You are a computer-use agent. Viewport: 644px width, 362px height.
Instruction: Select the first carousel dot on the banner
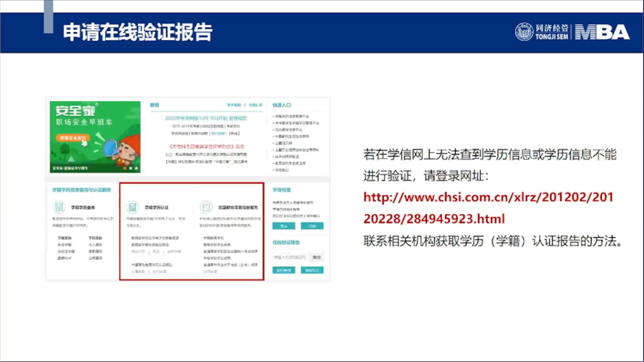[125, 168]
